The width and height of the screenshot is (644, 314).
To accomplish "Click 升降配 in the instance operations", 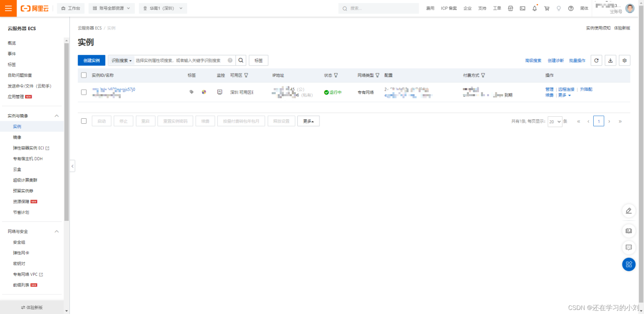I will coord(586,90).
